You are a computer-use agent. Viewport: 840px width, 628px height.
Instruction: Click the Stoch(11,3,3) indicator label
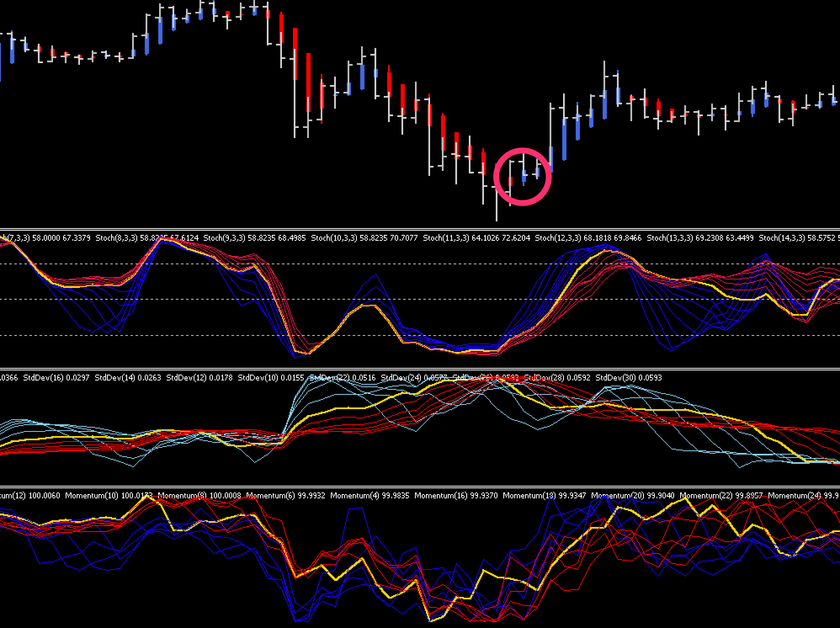(446, 238)
